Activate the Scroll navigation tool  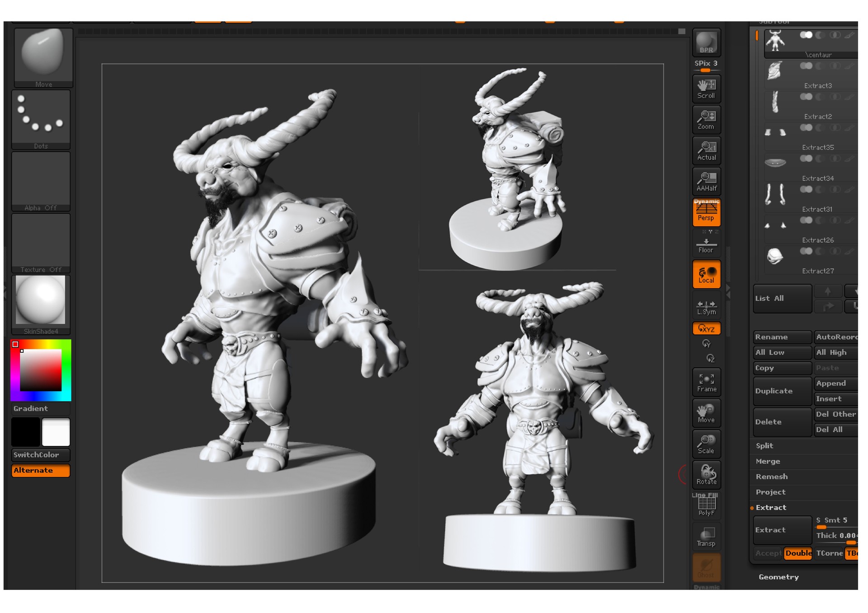pos(706,88)
